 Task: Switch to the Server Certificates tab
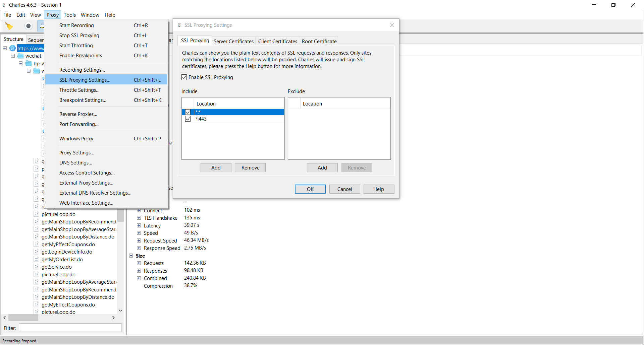pos(233,41)
